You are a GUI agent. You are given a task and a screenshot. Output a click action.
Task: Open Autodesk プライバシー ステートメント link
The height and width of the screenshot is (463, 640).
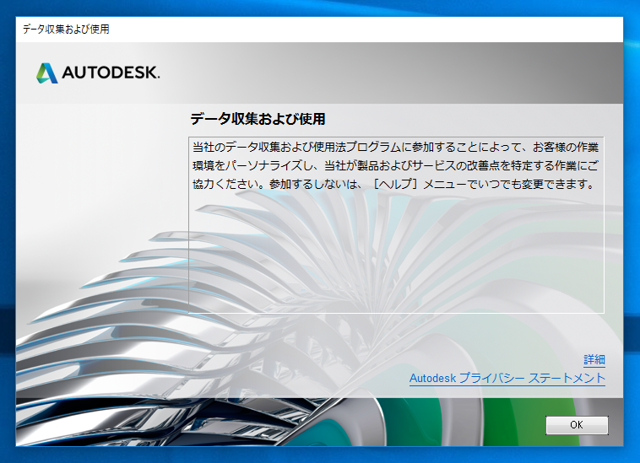[x=507, y=378]
